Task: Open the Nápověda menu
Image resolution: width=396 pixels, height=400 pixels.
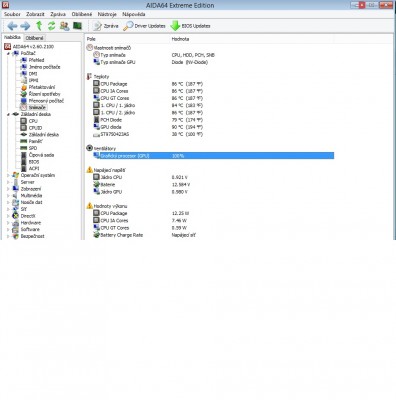Action: pos(134,14)
